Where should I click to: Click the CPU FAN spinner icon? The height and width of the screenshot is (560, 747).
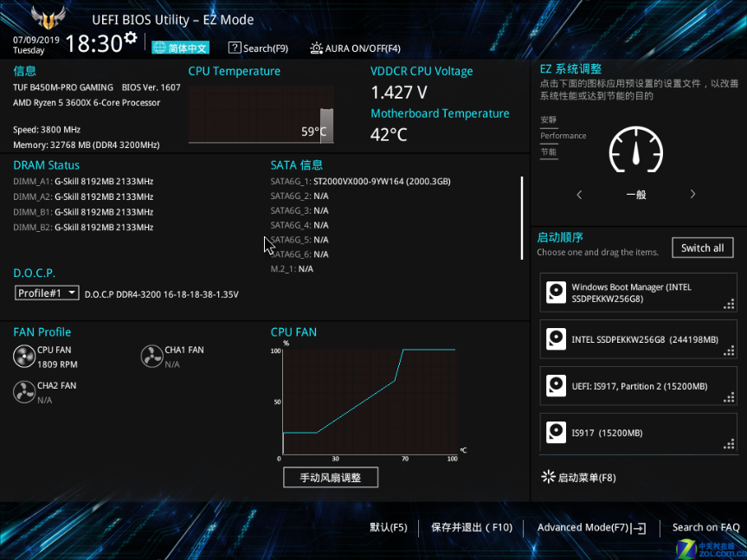[24, 357]
